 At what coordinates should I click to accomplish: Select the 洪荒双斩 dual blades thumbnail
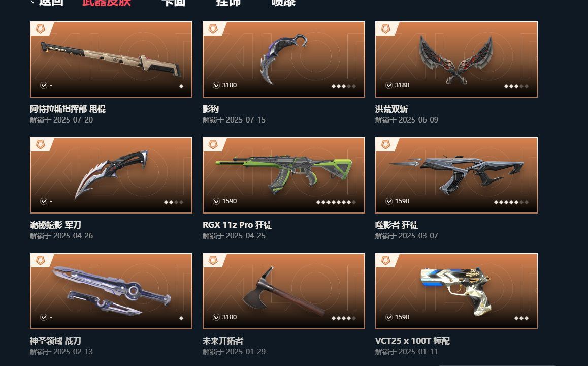(x=456, y=59)
